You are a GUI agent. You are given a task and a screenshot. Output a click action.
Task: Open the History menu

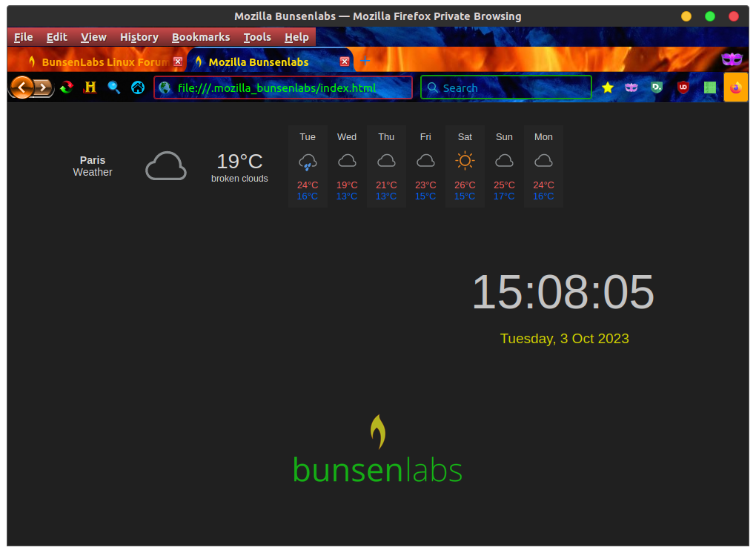click(x=139, y=37)
